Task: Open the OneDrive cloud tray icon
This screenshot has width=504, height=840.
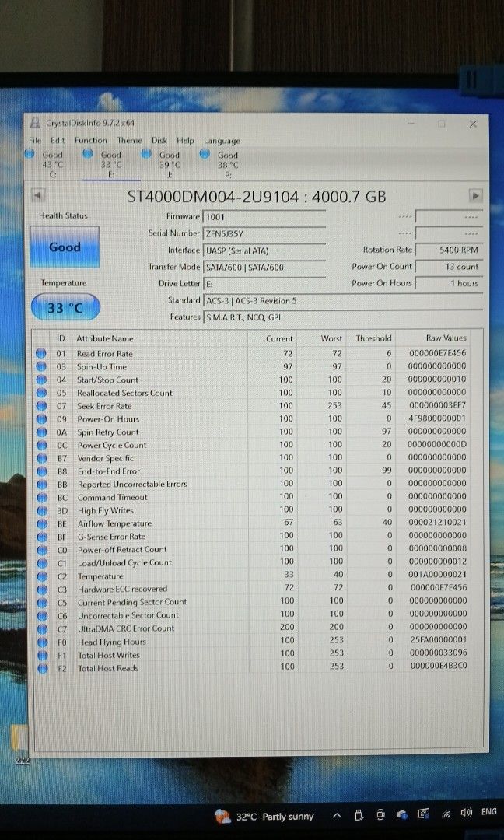Action: pos(402,815)
